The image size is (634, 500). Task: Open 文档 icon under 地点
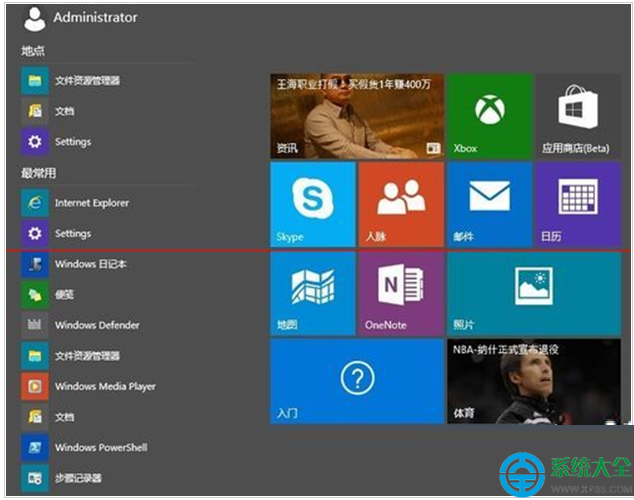point(35,111)
